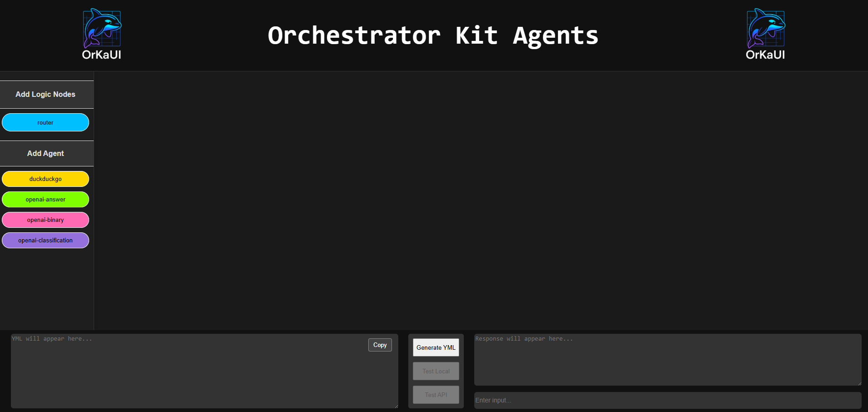868x412 pixels.
Task: Grab the Response textarea resize handle
Action: pyautogui.click(x=859, y=383)
